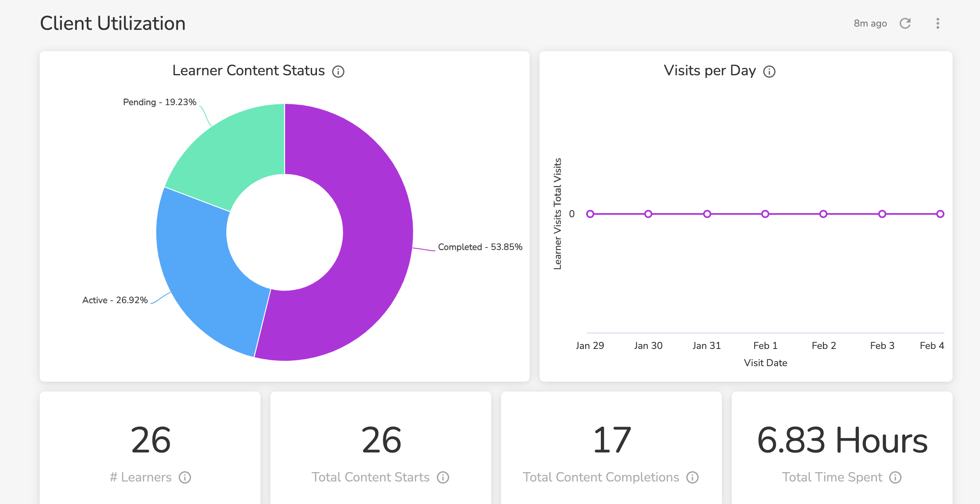The image size is (980, 504).
Task: Click the 'Active - 26.92%' label
Action: [115, 300]
